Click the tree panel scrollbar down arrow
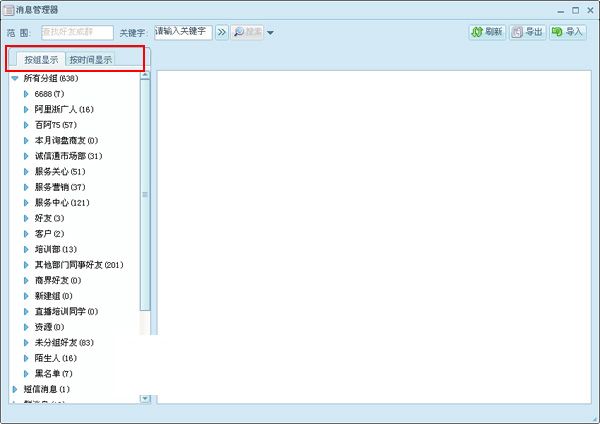Screen dimensions: 600x424 (x=145, y=398)
